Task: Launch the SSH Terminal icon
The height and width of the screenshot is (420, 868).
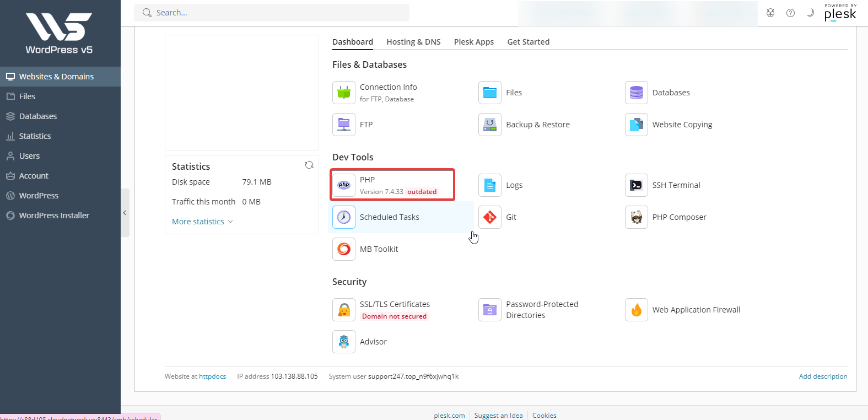Action: click(x=637, y=185)
